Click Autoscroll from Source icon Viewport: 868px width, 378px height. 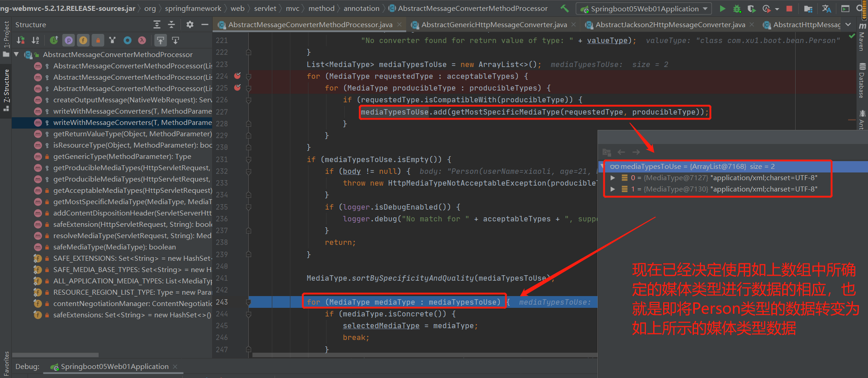pos(175,40)
